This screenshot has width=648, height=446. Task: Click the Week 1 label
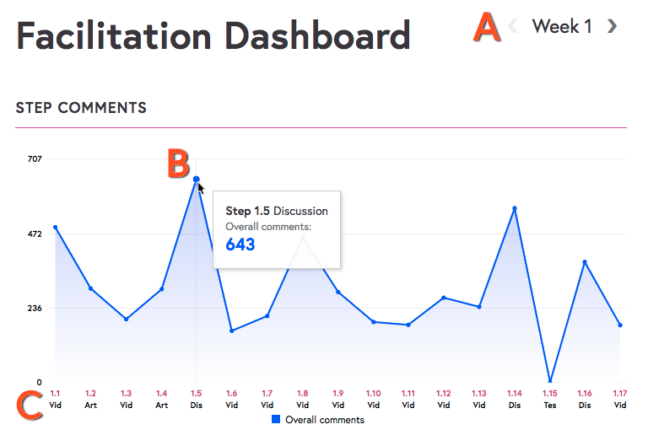[x=562, y=27]
